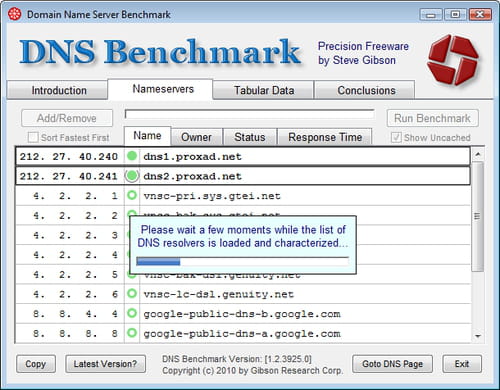Click the large red Gibson Research logo

[x=453, y=60]
